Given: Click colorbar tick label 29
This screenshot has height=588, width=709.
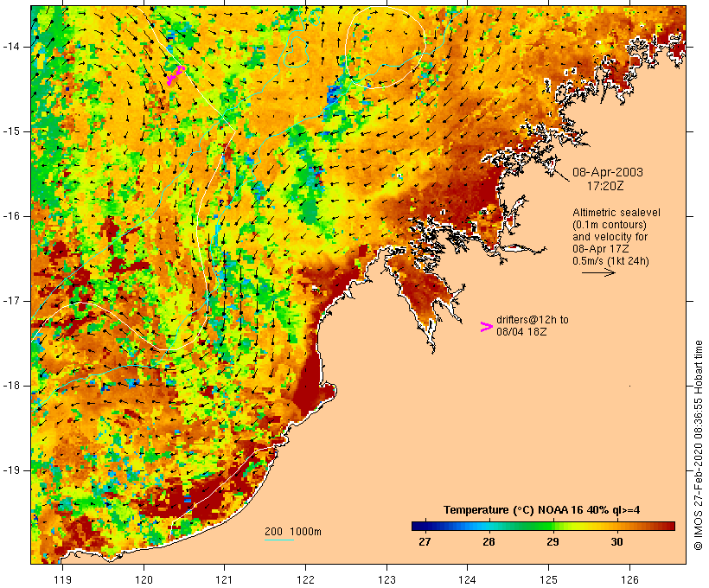Looking at the screenshot, I should [553, 541].
